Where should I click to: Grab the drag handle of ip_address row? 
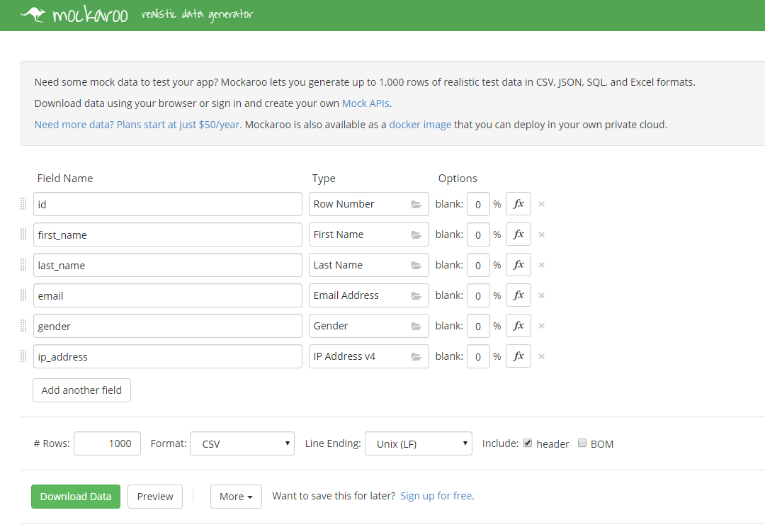click(x=23, y=356)
